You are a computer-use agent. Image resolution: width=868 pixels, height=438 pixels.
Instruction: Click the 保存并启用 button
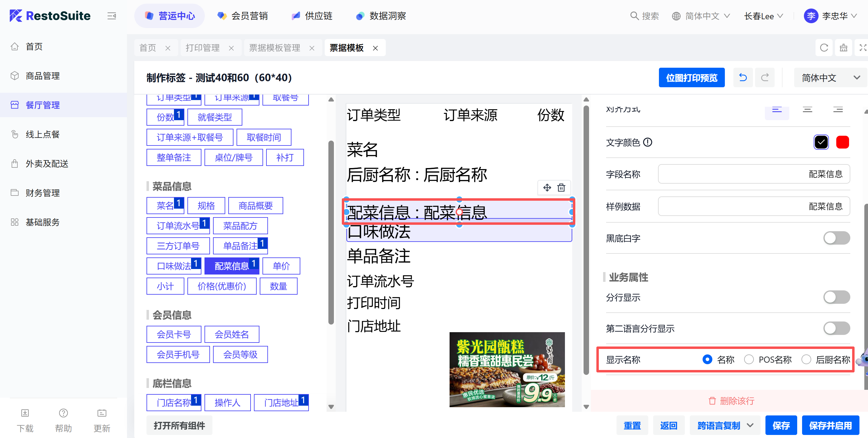pyautogui.click(x=830, y=425)
